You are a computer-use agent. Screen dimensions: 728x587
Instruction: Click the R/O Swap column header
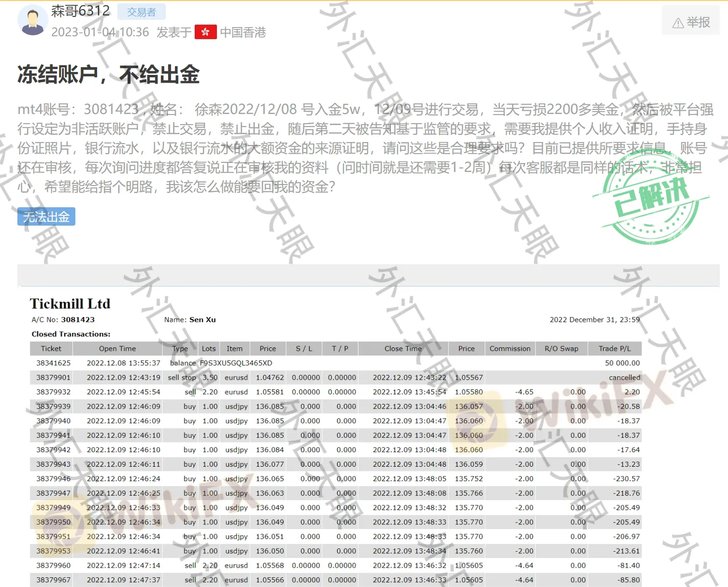tap(561, 349)
